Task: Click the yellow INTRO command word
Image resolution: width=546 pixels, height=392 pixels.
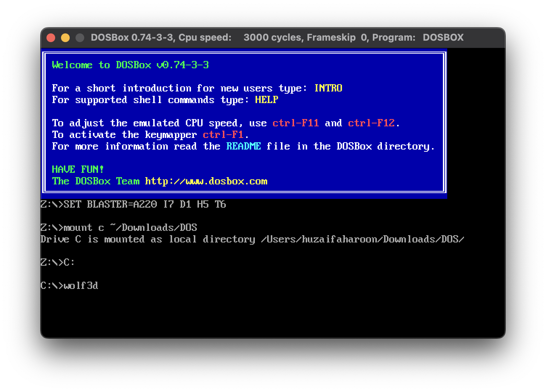Action: 328,88
